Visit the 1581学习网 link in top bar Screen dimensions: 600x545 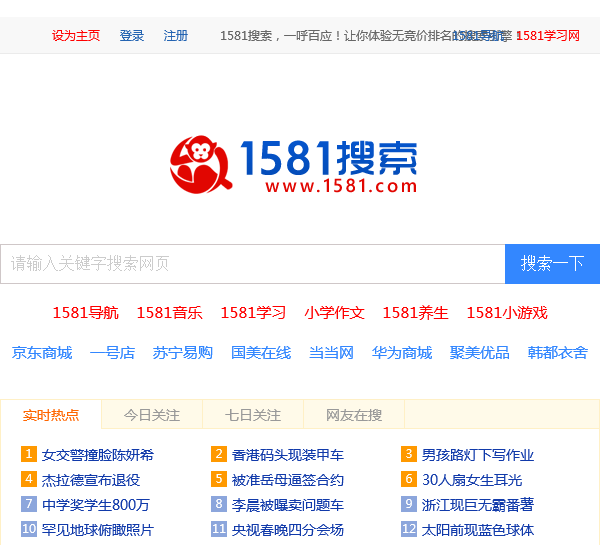point(548,36)
